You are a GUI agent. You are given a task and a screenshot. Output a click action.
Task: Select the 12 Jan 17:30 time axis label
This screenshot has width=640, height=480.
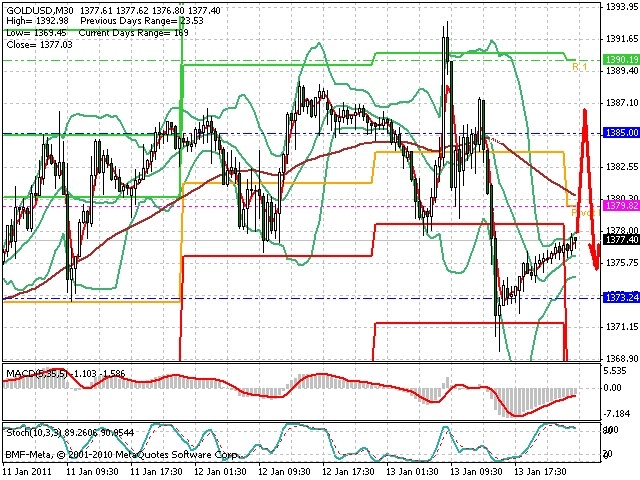(348, 472)
